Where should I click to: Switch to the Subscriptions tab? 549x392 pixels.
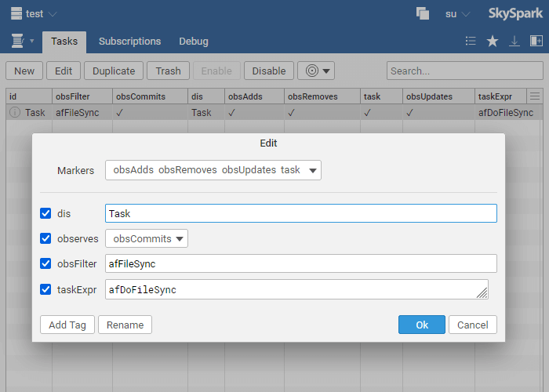pyautogui.click(x=129, y=42)
